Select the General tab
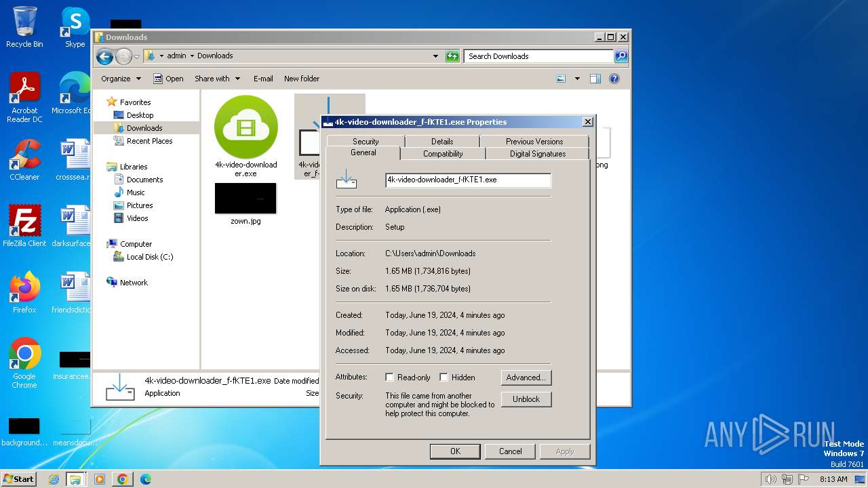This screenshot has width=868, height=488. (x=363, y=153)
